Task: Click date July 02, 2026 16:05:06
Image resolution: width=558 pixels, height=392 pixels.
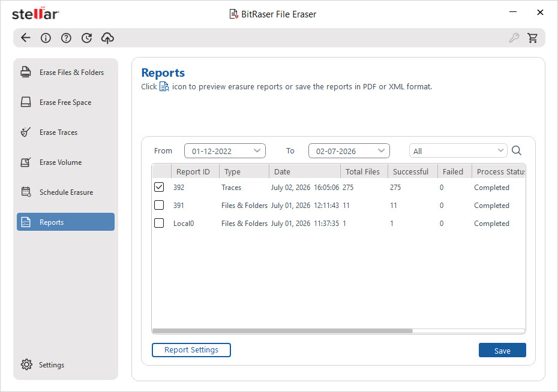Action: pos(305,187)
